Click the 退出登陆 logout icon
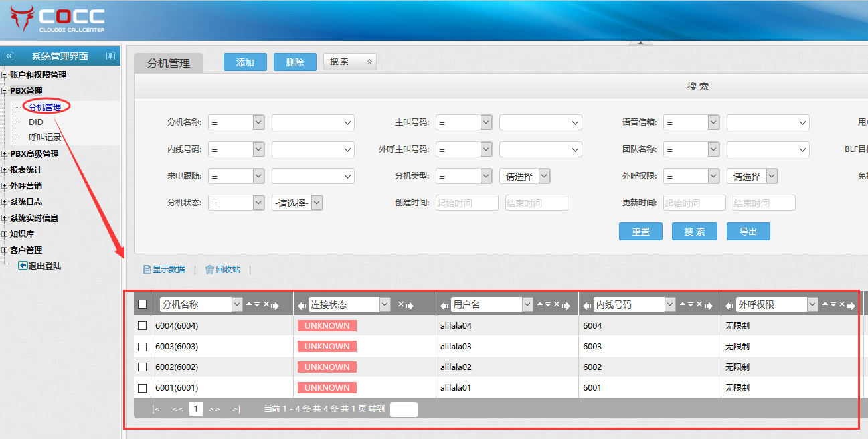The height and width of the screenshot is (439, 868). (23, 266)
